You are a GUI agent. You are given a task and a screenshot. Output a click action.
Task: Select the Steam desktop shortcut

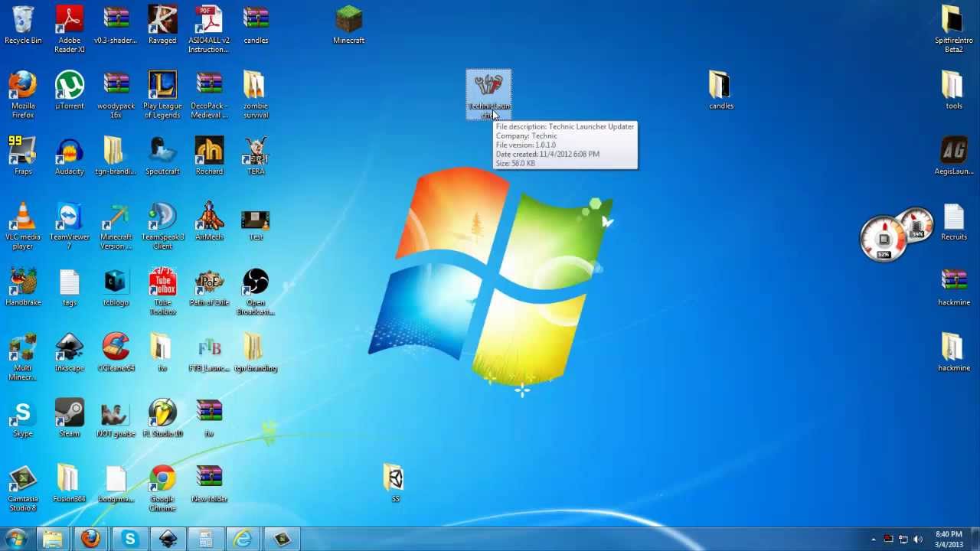click(x=70, y=418)
